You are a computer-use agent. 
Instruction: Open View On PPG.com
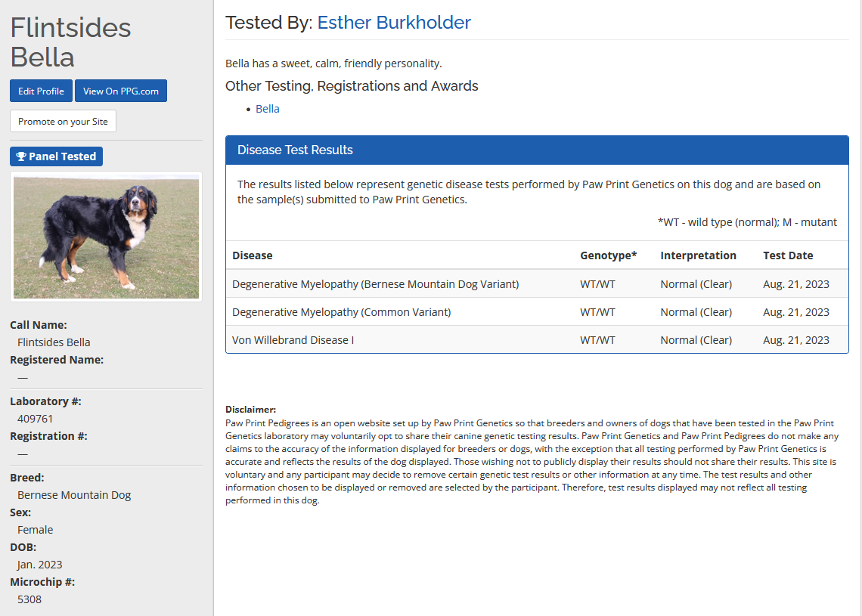tap(121, 91)
